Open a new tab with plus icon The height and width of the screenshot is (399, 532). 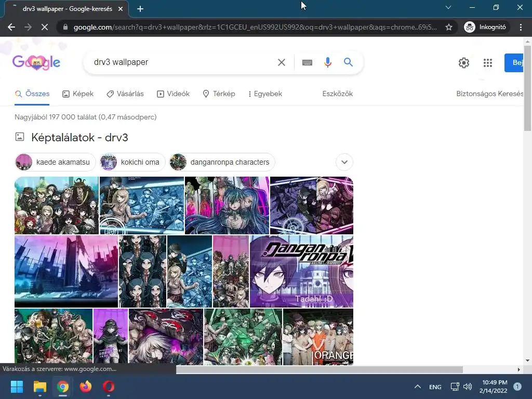[x=140, y=9]
